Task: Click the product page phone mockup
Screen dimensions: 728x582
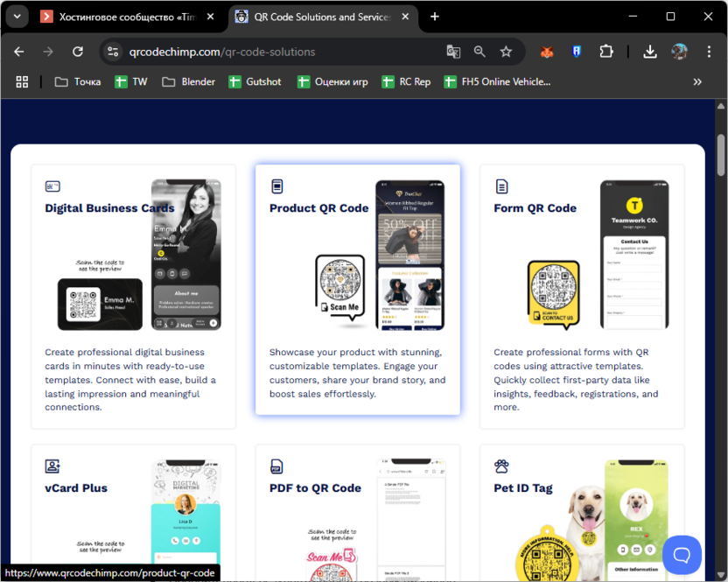Action: coord(410,255)
